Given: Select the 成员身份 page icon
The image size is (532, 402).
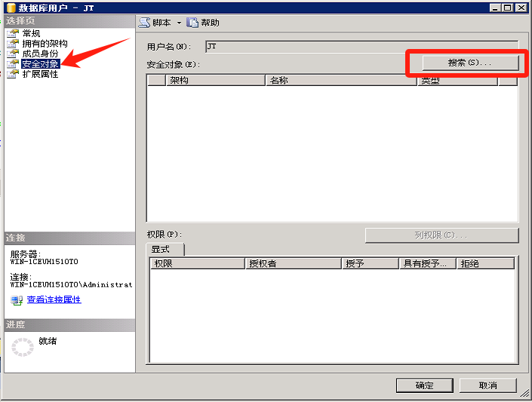Looking at the screenshot, I should click(13, 54).
